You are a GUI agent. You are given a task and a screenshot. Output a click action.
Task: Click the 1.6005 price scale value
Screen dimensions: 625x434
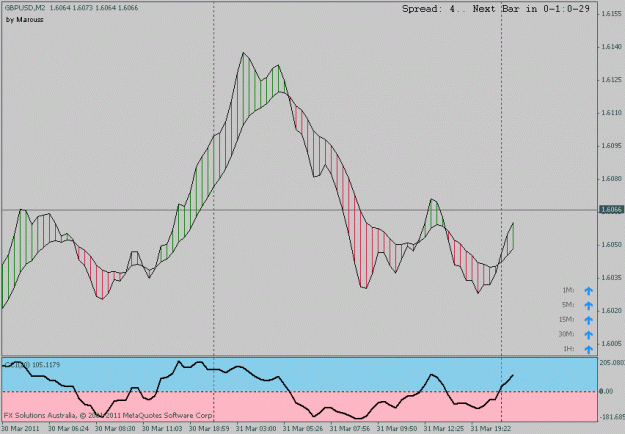[612, 344]
